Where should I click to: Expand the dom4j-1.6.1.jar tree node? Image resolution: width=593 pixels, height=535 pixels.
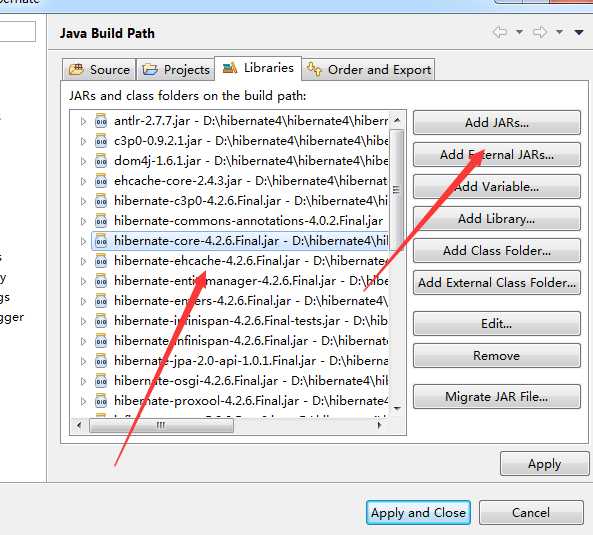83,161
